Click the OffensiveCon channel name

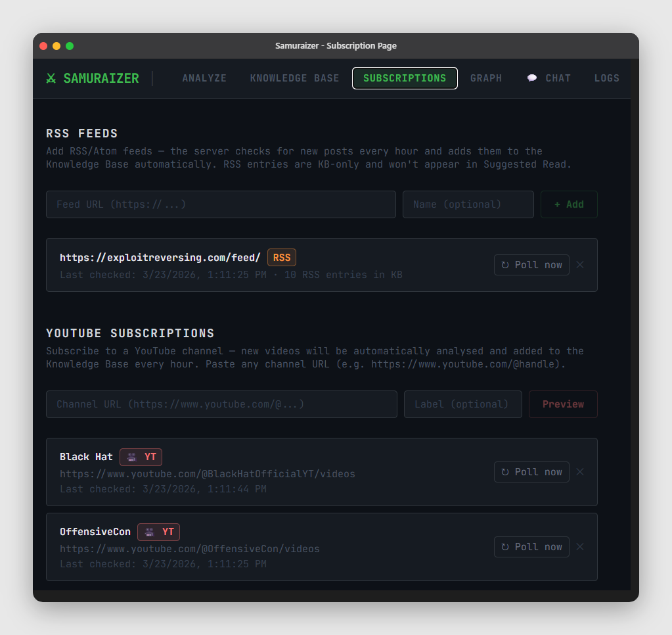(x=95, y=532)
